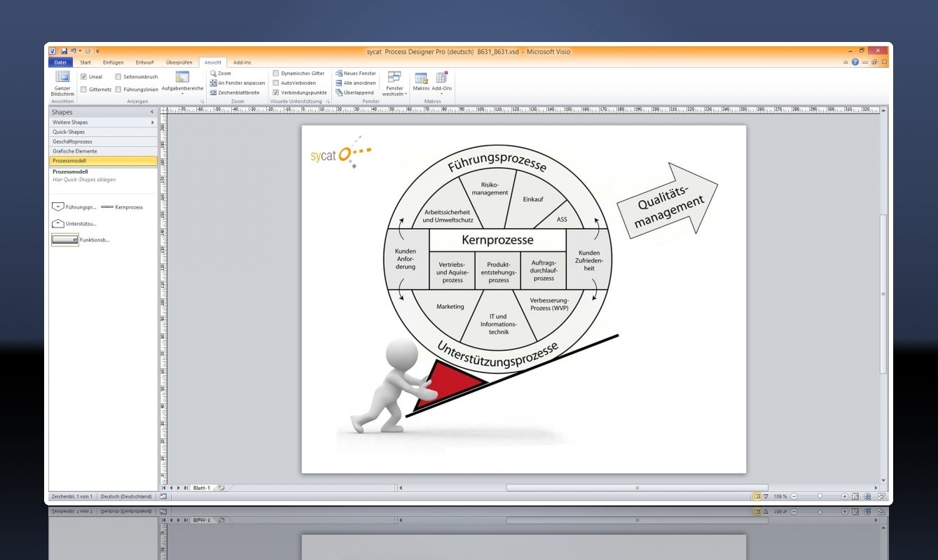Click the full screen view status bar icon
The width and height of the screenshot is (938, 560).
(x=766, y=496)
